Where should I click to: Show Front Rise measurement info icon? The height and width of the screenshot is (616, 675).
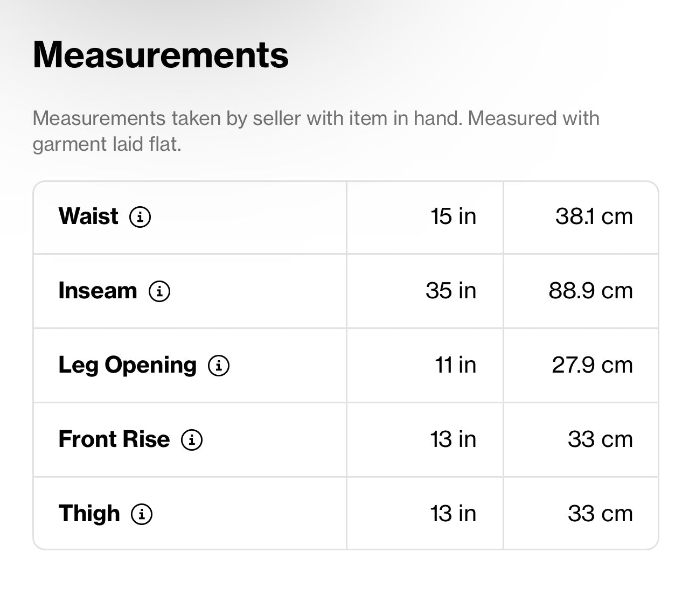(x=192, y=440)
